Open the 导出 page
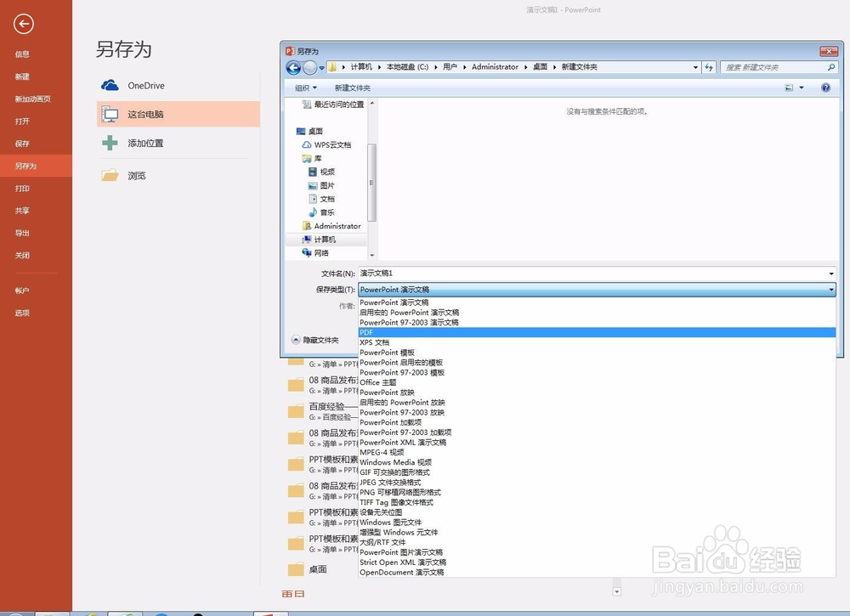The width and height of the screenshot is (850, 616). pyautogui.click(x=22, y=233)
